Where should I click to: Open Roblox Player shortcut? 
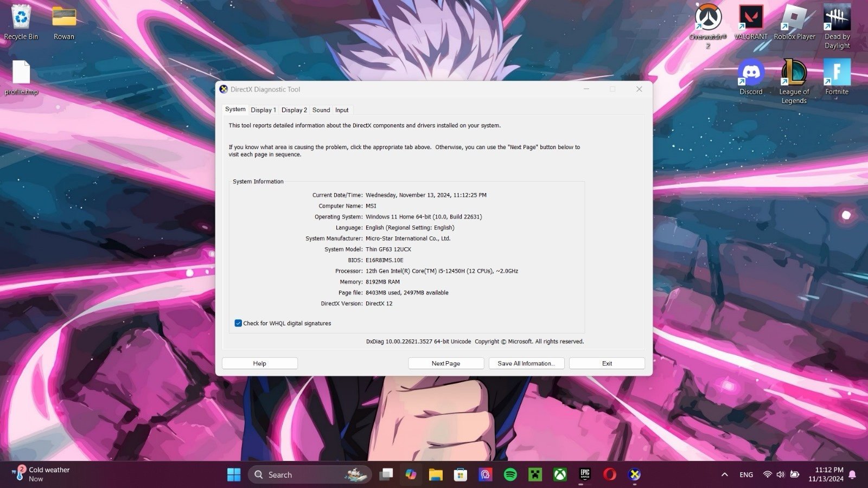click(794, 22)
